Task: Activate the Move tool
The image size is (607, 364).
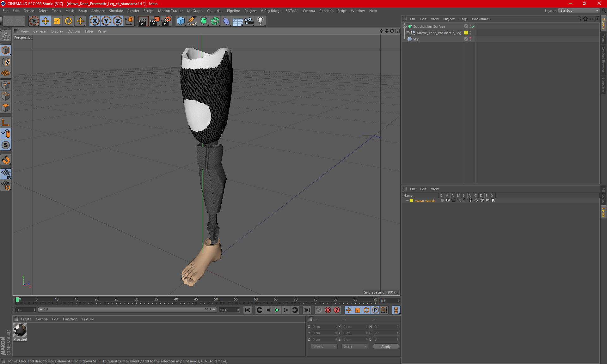Action: click(46, 21)
